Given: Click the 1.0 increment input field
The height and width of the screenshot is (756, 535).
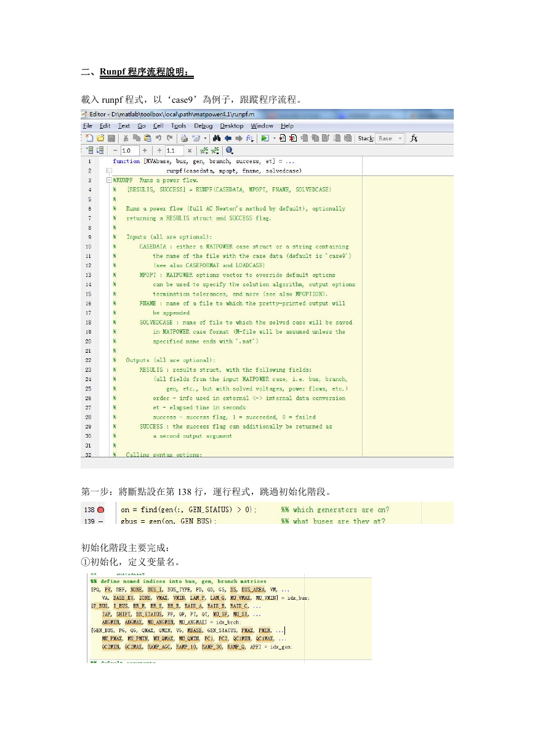Looking at the screenshot, I should point(129,150).
